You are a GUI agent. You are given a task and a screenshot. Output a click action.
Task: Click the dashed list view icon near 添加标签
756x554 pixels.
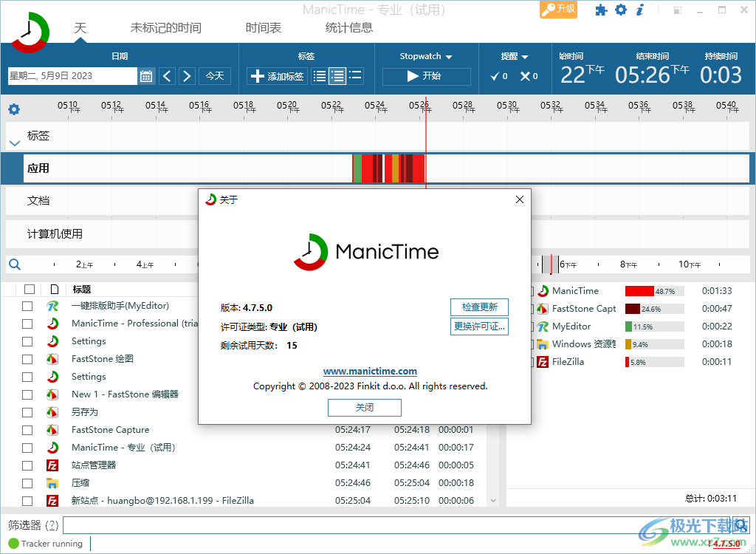point(356,75)
